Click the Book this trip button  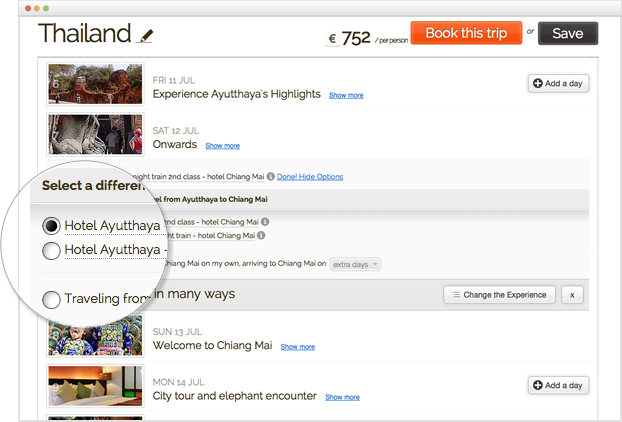466,33
